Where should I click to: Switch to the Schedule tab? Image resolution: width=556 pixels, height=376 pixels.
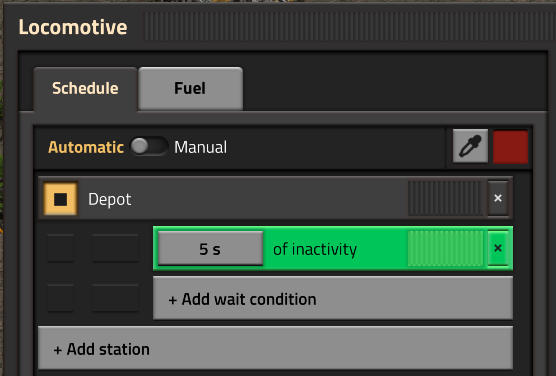click(85, 89)
